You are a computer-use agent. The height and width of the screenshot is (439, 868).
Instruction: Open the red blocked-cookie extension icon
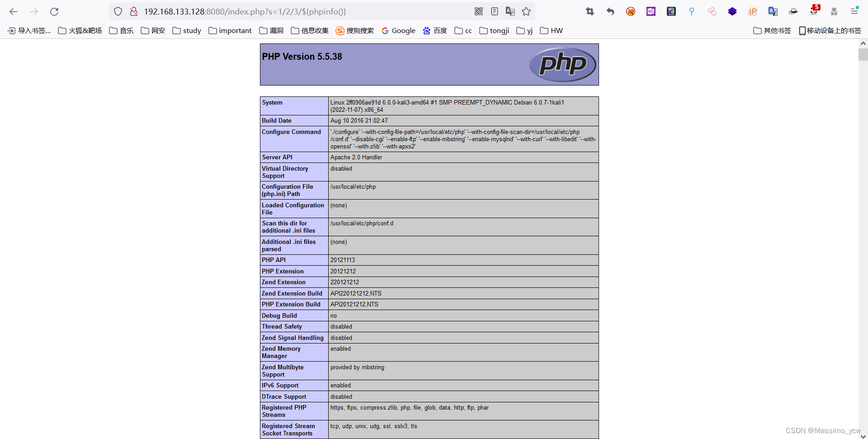[631, 12]
